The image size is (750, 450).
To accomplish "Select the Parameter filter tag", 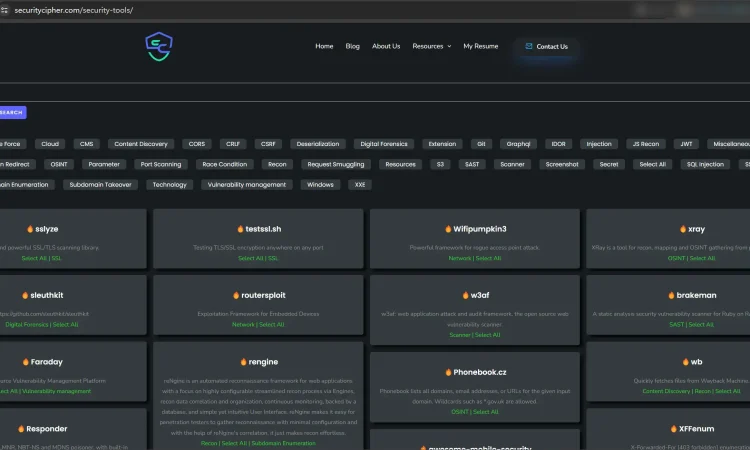I will pos(104,165).
